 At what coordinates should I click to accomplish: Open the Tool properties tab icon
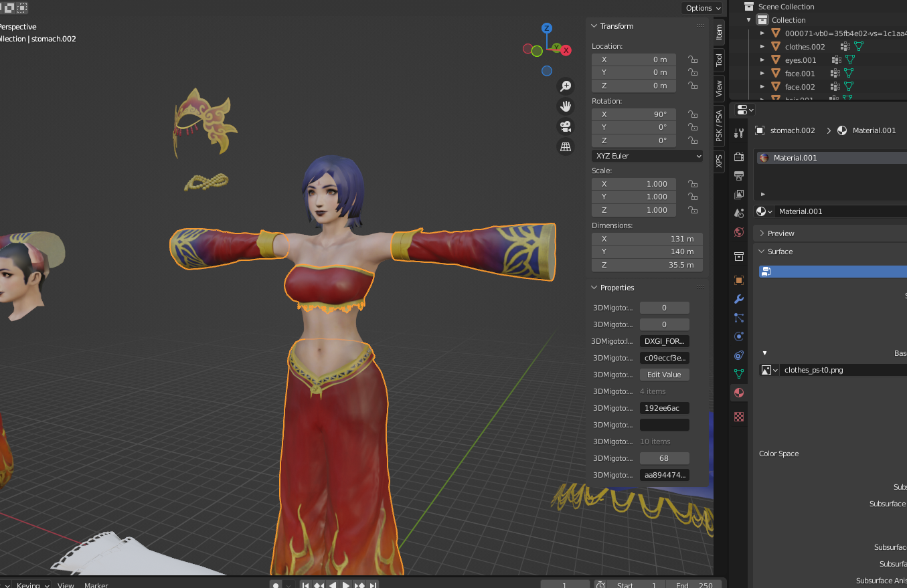(739, 133)
